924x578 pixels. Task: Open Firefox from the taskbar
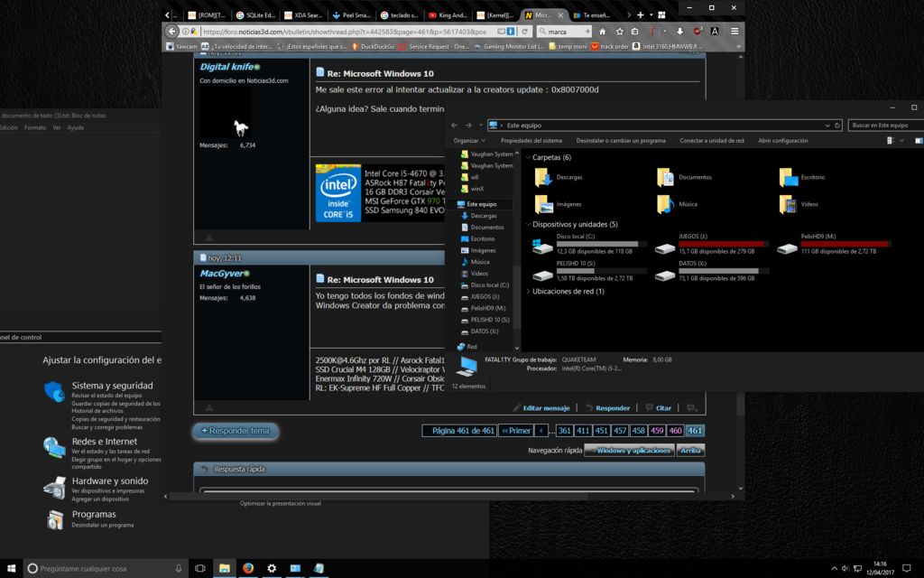[x=247, y=568]
